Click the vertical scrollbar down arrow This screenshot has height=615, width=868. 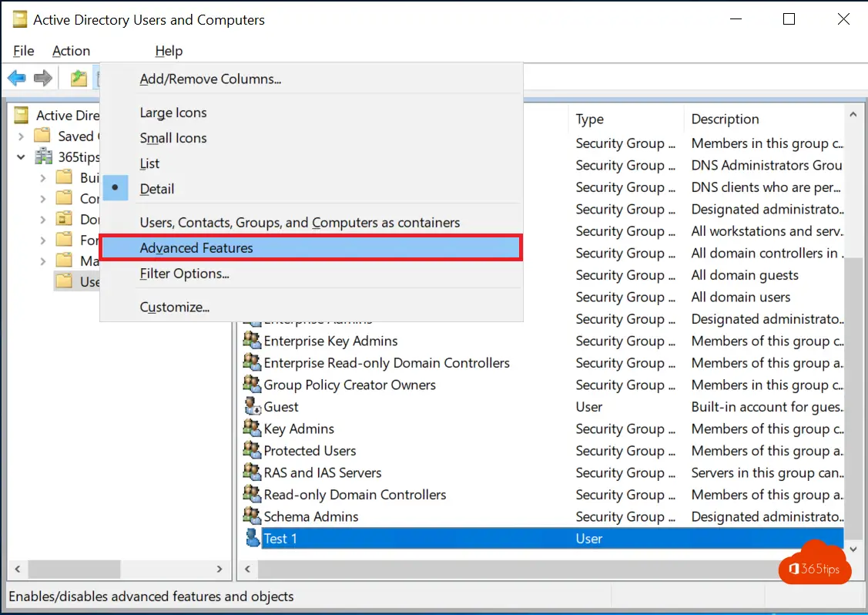tap(852, 549)
